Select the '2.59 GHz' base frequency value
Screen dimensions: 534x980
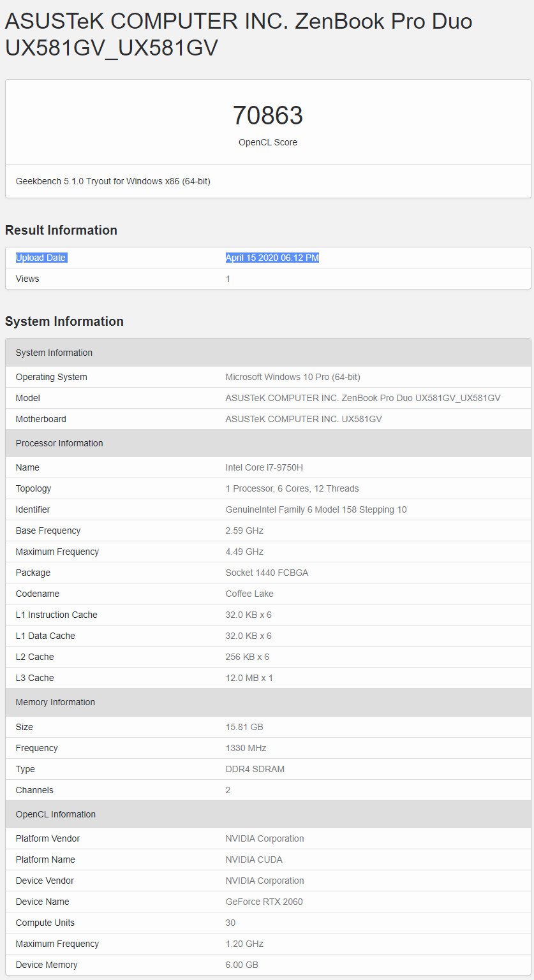[244, 530]
